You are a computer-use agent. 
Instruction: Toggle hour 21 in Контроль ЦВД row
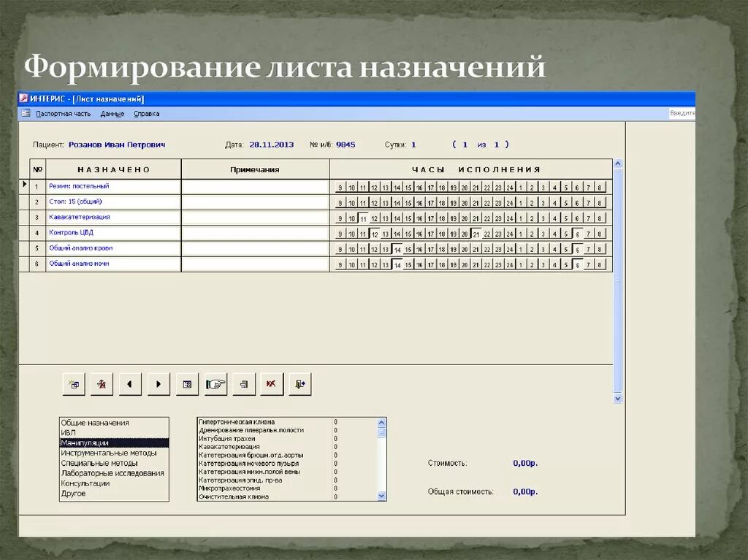click(x=476, y=234)
